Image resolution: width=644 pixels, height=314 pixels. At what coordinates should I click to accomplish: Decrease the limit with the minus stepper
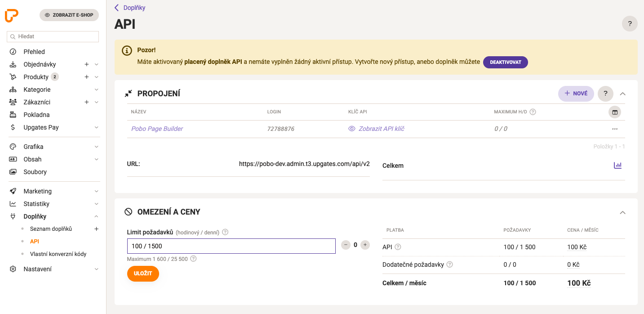(x=346, y=245)
